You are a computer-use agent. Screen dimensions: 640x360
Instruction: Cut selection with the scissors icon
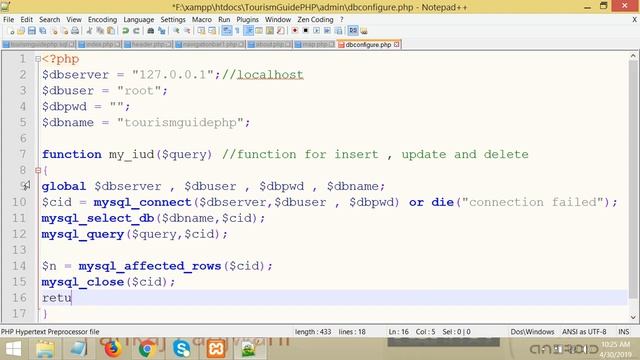[x=89, y=31]
